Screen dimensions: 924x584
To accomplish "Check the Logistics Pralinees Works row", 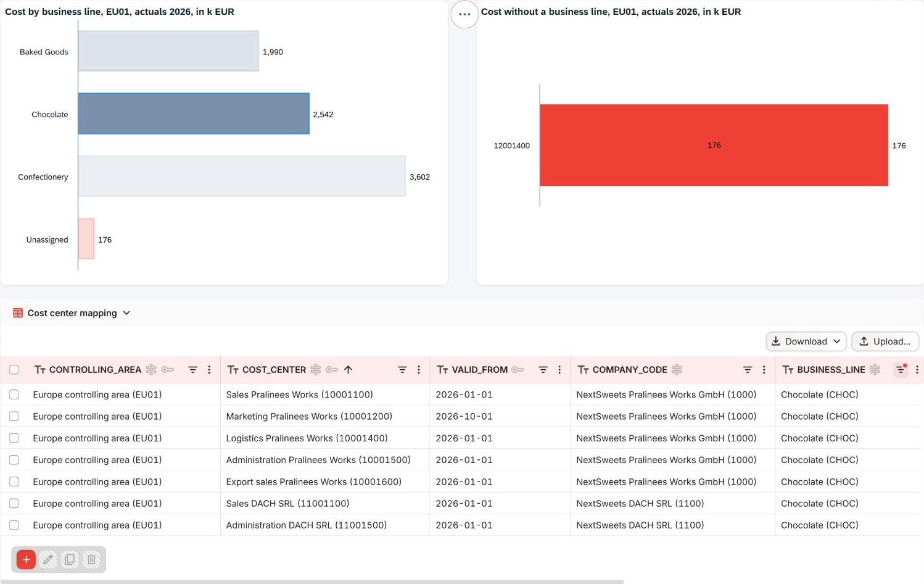I will click(x=14, y=438).
